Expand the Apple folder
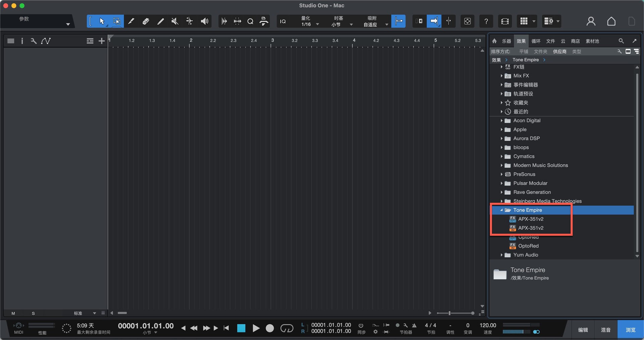 pyautogui.click(x=501, y=130)
